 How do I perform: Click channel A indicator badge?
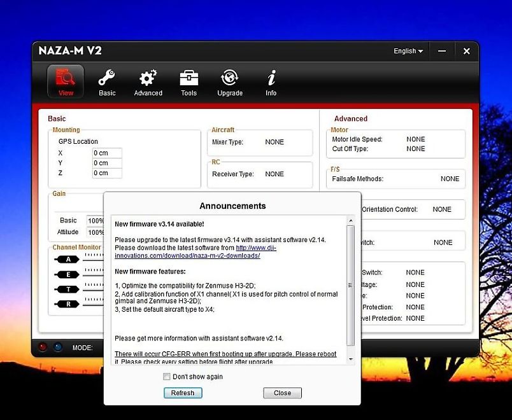point(68,260)
